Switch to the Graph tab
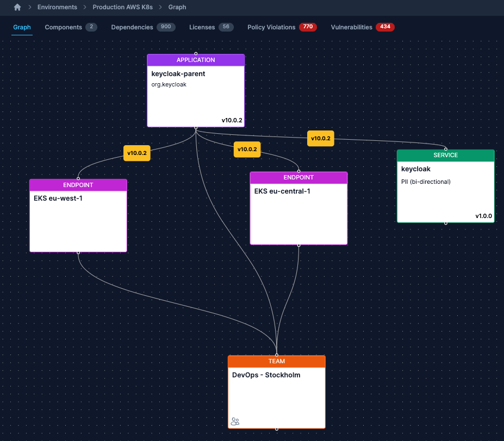This screenshot has width=504, height=441. 22,27
